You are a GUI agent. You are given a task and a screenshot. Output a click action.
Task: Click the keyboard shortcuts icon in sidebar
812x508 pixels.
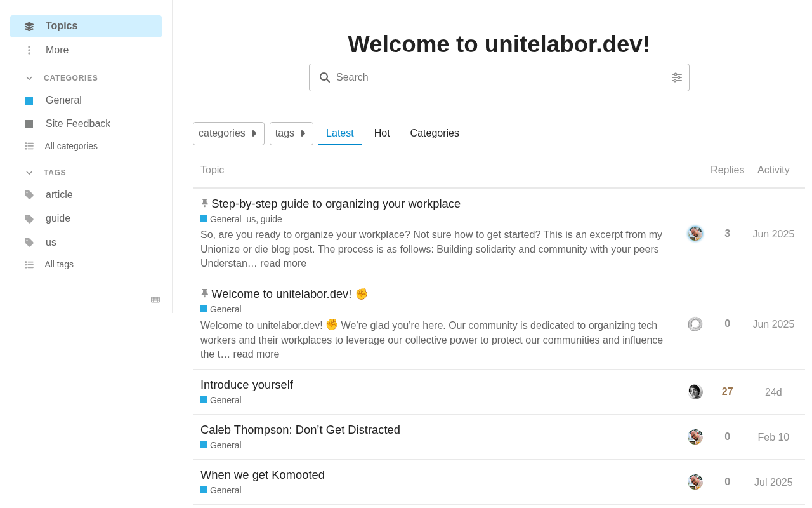155,300
